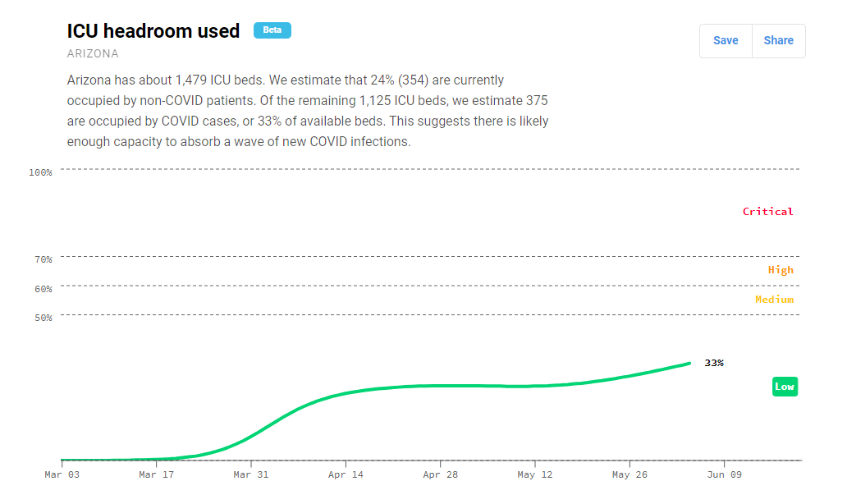
Task: Click the orange High zone label
Action: pyautogui.click(x=781, y=270)
